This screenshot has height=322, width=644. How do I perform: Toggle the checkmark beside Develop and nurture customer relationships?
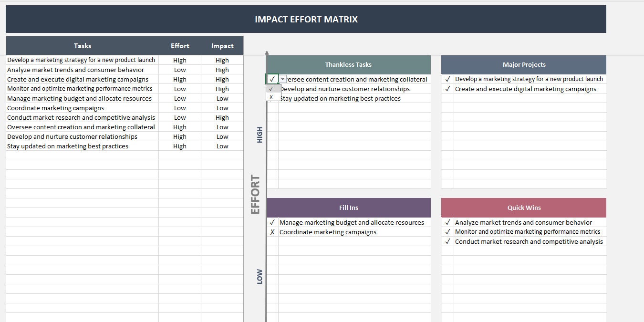click(x=272, y=89)
